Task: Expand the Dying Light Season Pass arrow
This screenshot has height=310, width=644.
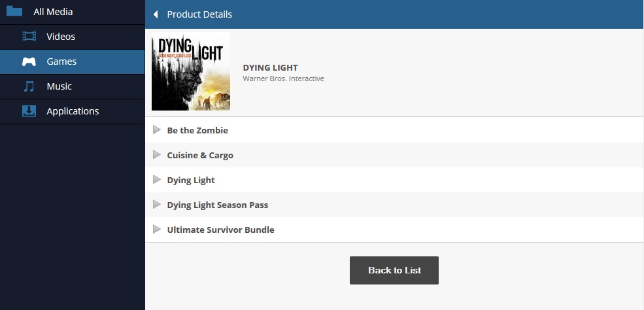Action: click(157, 205)
